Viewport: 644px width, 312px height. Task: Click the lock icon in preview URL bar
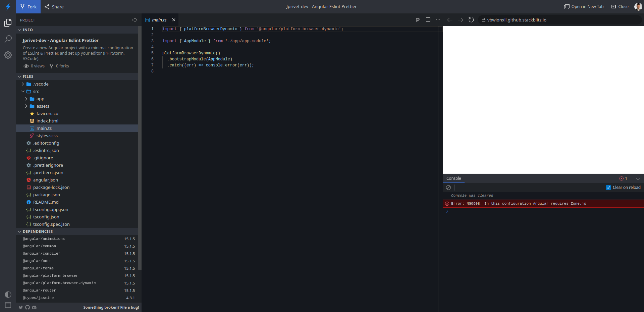click(x=484, y=20)
